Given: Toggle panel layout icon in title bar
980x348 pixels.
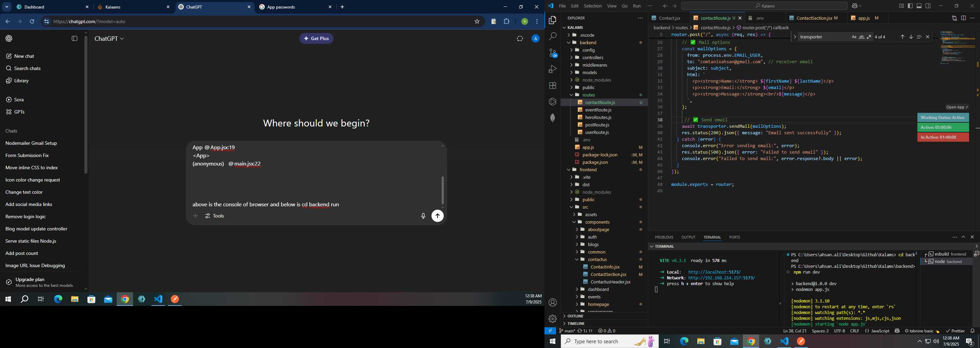Looking at the screenshot, I should coord(919,6).
